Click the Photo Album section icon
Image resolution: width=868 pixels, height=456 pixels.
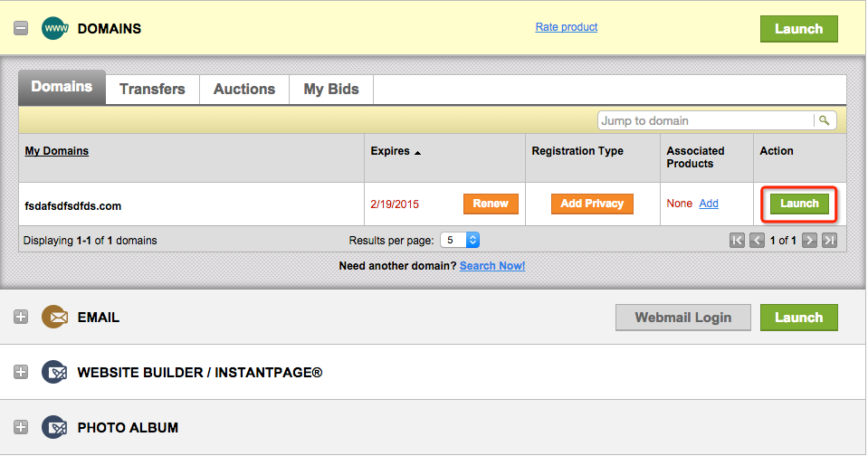55,427
